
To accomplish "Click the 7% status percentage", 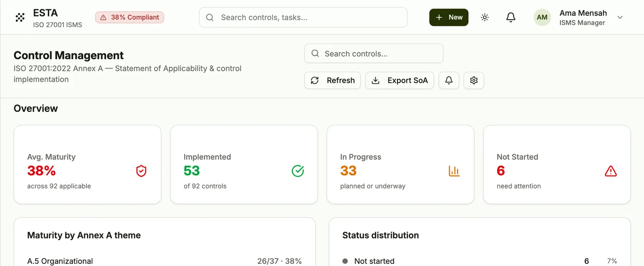I will (612, 261).
